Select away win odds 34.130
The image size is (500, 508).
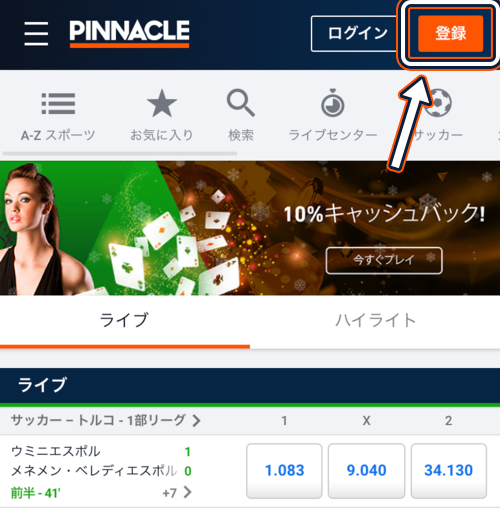click(x=449, y=471)
